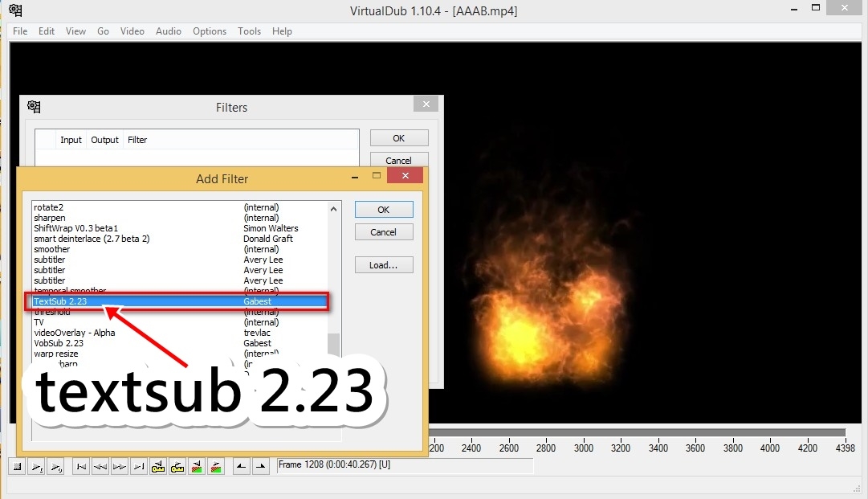This screenshot has width=868, height=499.
Task: Open the View menu
Action: coord(75,31)
